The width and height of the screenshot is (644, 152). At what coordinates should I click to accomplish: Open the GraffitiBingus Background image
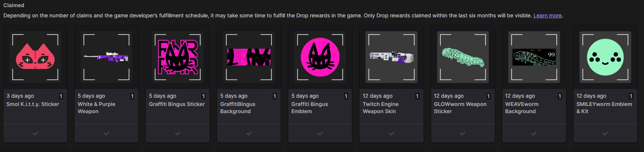point(249,57)
